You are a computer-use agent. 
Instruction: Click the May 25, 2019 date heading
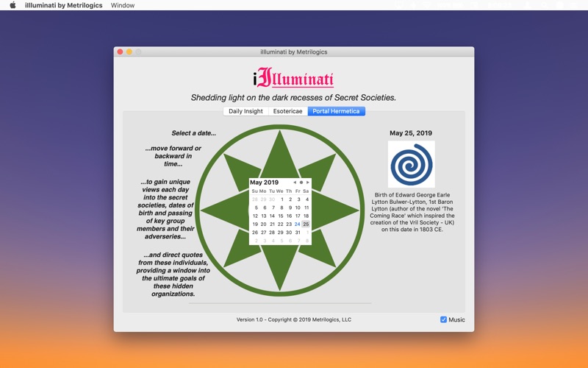tap(411, 133)
